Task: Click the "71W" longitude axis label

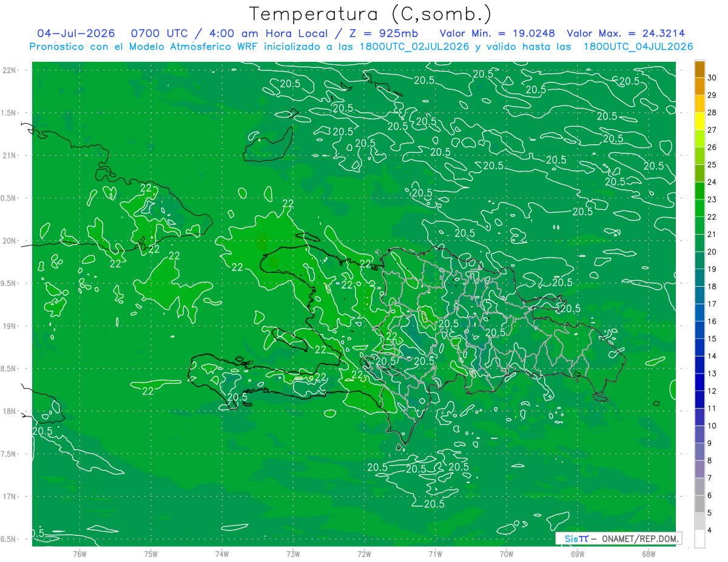Action: pos(435,554)
